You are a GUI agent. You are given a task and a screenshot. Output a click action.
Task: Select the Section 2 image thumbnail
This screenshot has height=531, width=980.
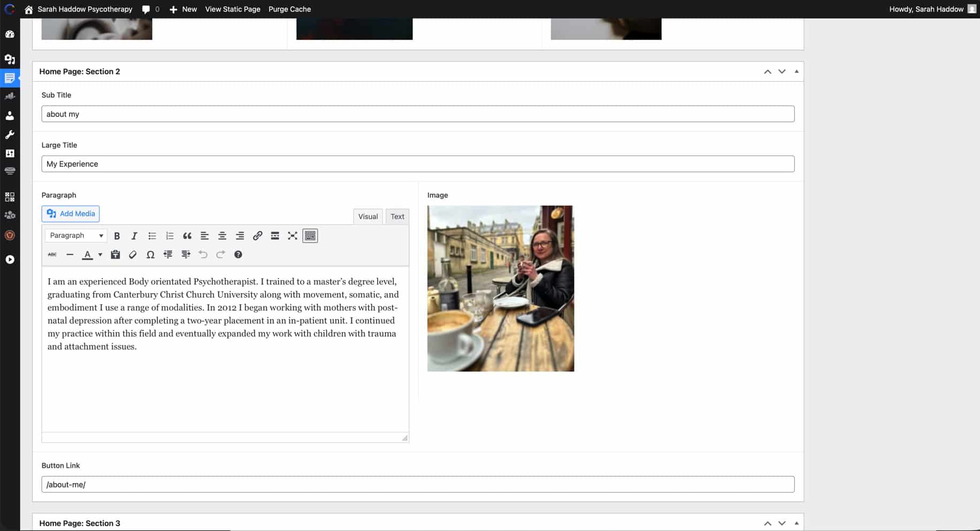point(501,289)
